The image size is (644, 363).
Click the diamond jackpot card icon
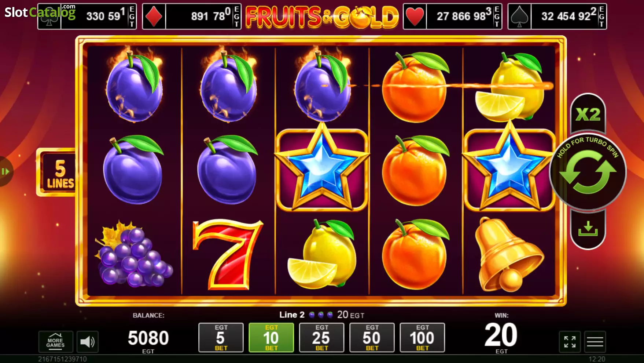tap(154, 17)
